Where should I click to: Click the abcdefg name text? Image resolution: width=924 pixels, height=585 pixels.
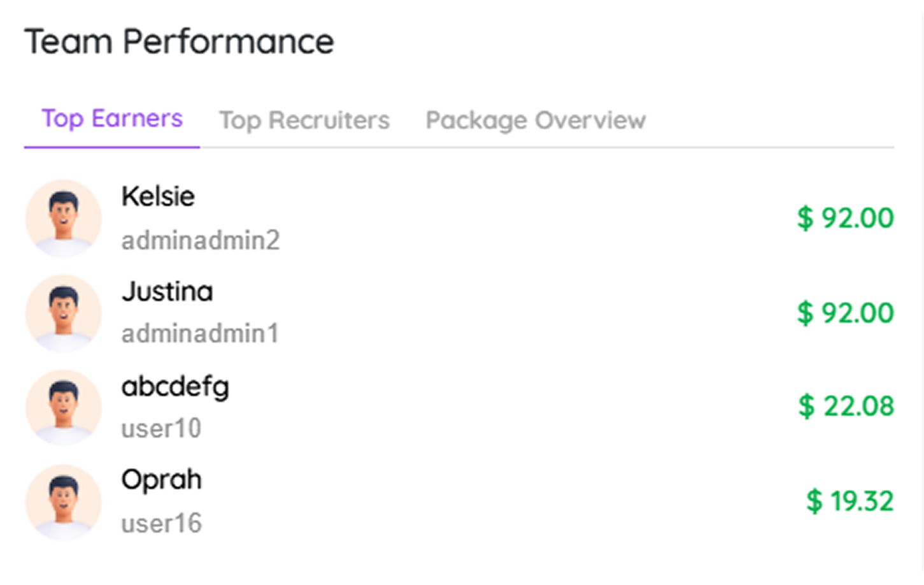pyautogui.click(x=175, y=387)
